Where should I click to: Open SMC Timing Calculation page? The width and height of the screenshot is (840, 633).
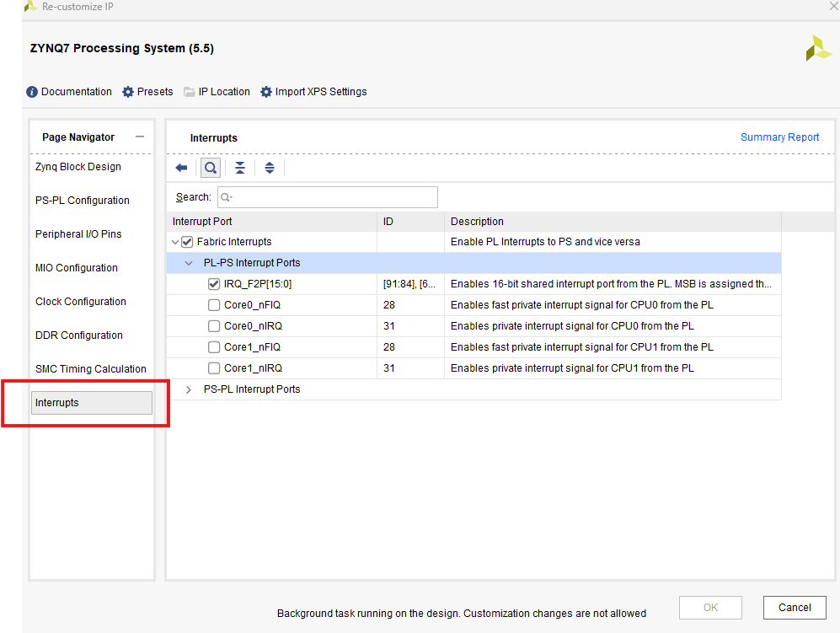[x=90, y=369]
